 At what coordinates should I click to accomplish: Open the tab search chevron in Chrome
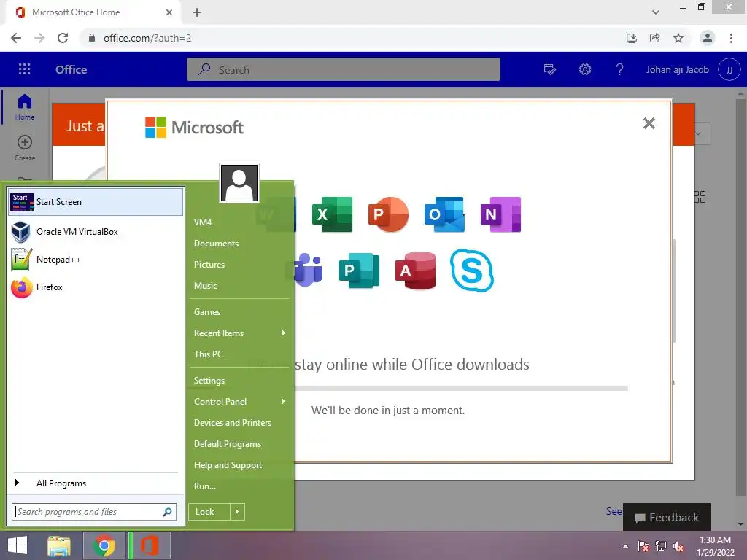tap(656, 12)
